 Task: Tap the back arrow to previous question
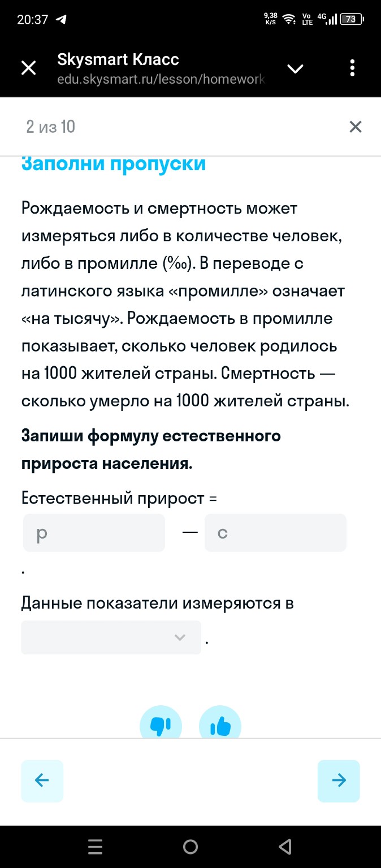pyautogui.click(x=42, y=780)
